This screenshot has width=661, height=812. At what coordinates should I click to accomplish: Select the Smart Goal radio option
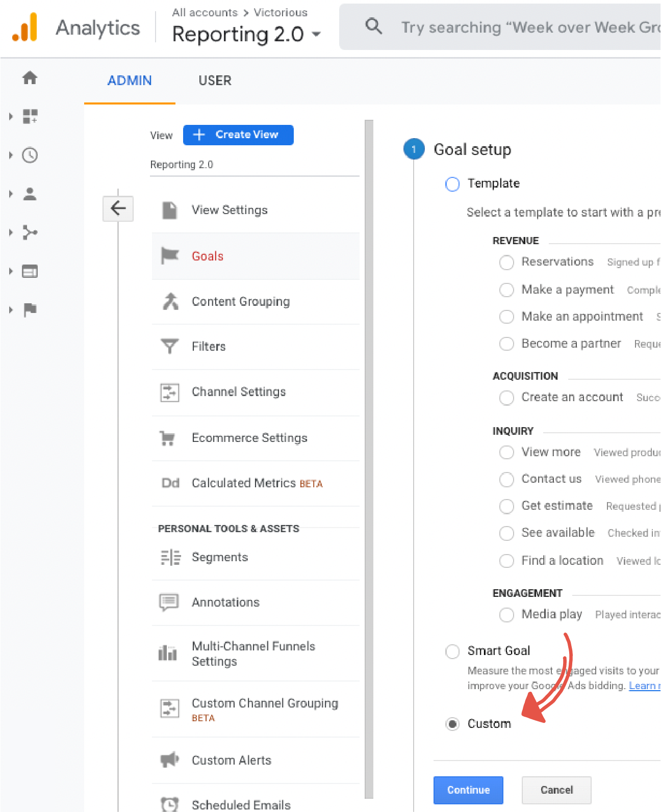click(x=452, y=651)
